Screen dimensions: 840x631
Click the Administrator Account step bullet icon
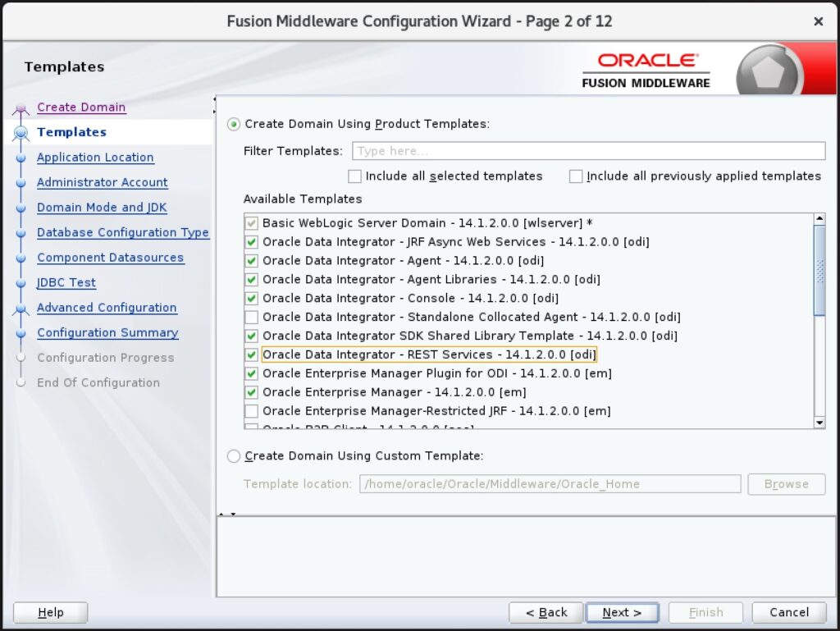(21, 183)
